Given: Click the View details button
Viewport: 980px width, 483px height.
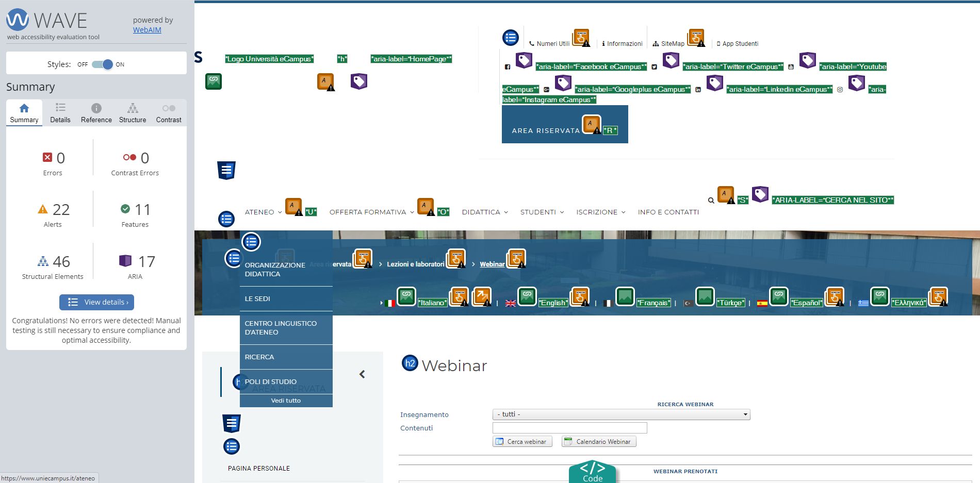Looking at the screenshot, I should (x=96, y=302).
